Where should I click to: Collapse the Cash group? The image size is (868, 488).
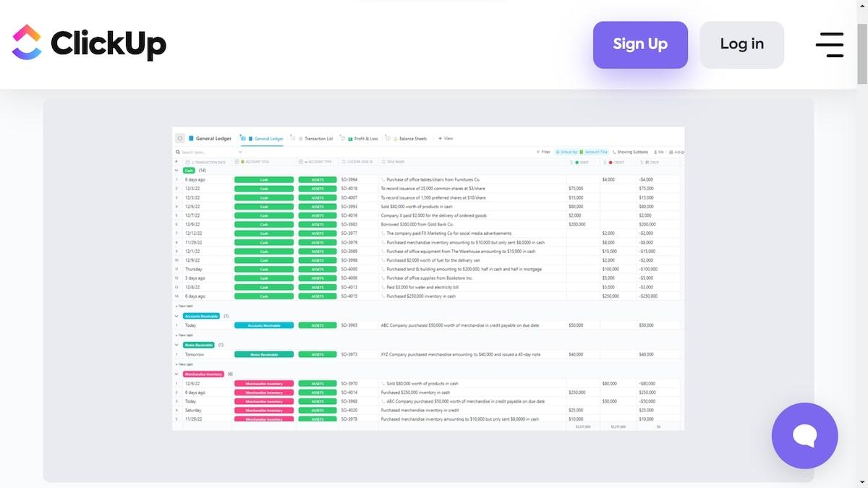[176, 171]
